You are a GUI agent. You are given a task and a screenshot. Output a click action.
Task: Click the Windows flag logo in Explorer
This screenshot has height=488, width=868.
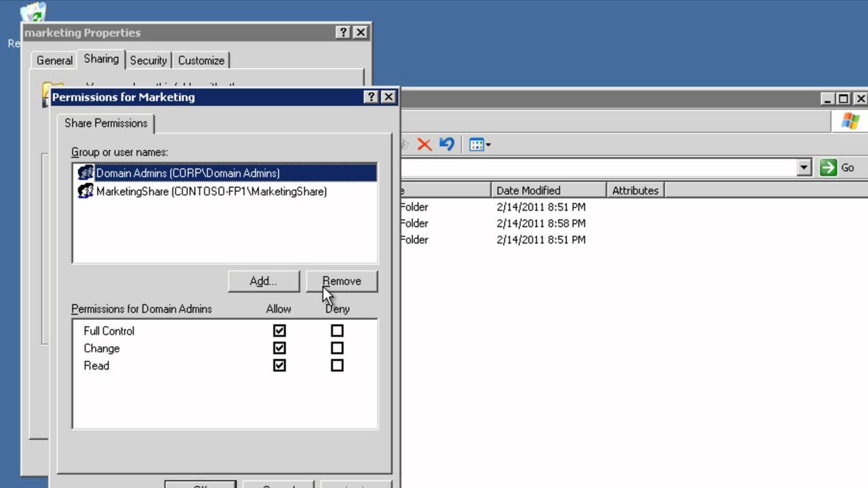(850, 121)
